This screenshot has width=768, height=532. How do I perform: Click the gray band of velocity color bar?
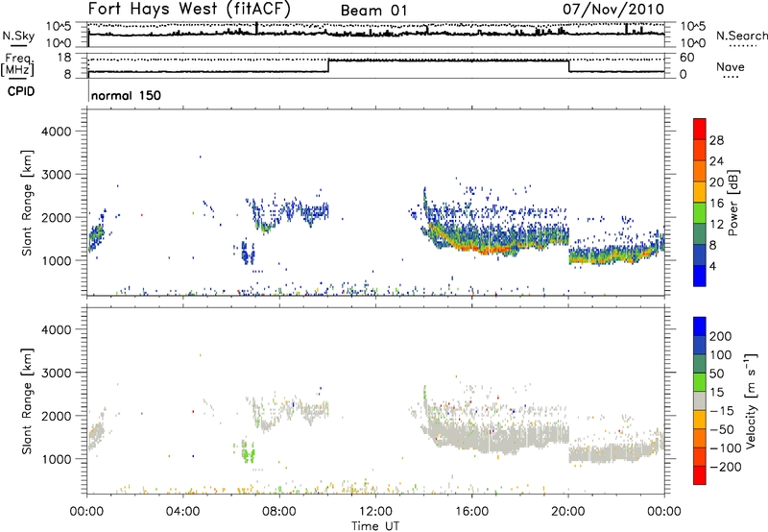(700, 401)
